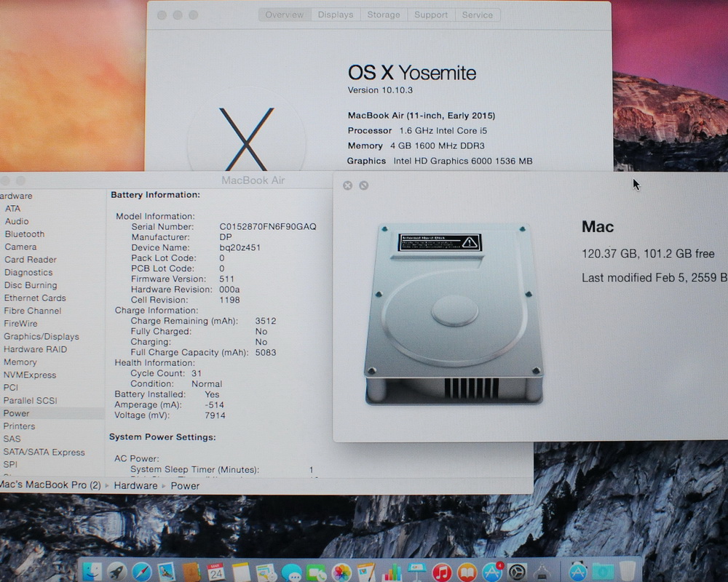Click device name value bq20z451
The height and width of the screenshot is (582, 728).
pyautogui.click(x=240, y=247)
